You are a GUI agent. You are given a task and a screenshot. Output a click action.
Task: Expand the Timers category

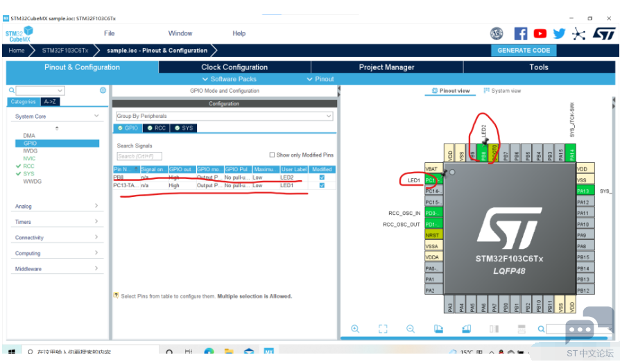point(96,221)
